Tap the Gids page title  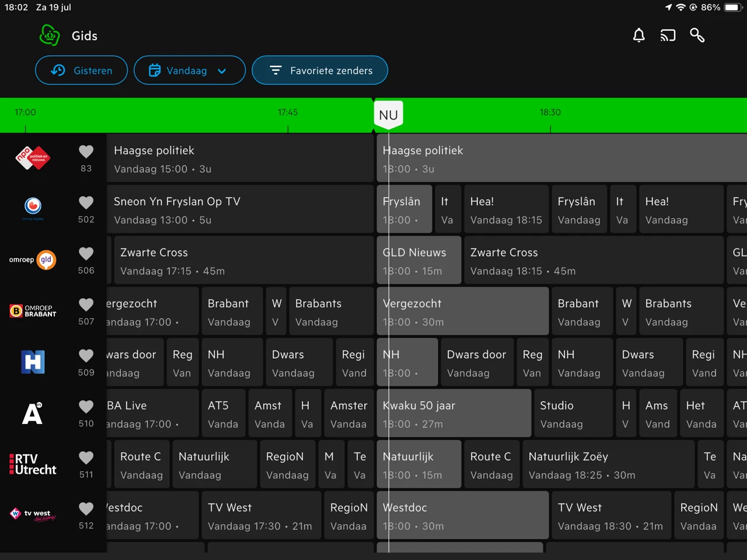click(x=85, y=36)
